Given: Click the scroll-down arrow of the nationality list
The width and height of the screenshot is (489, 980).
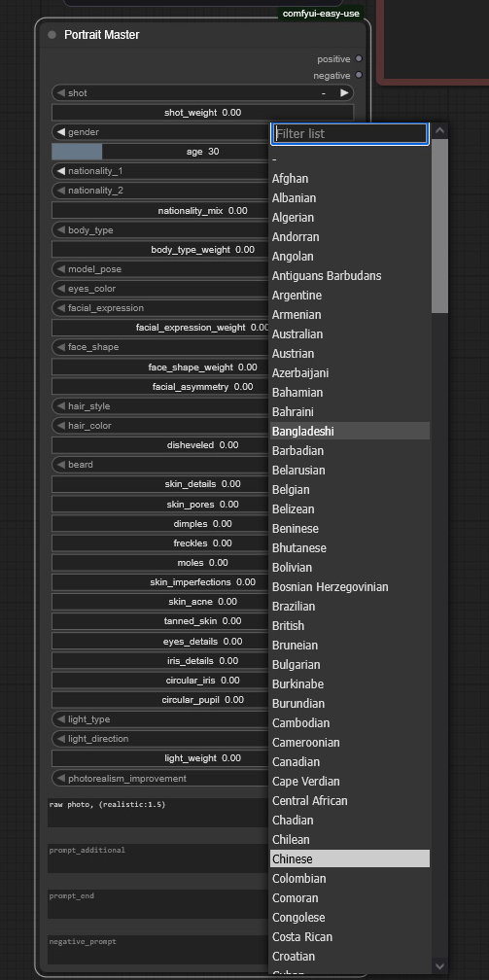Looking at the screenshot, I should pyautogui.click(x=439, y=965).
